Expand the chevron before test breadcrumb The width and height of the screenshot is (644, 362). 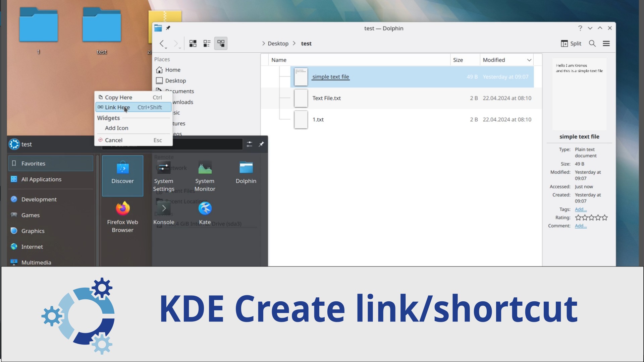click(x=294, y=44)
